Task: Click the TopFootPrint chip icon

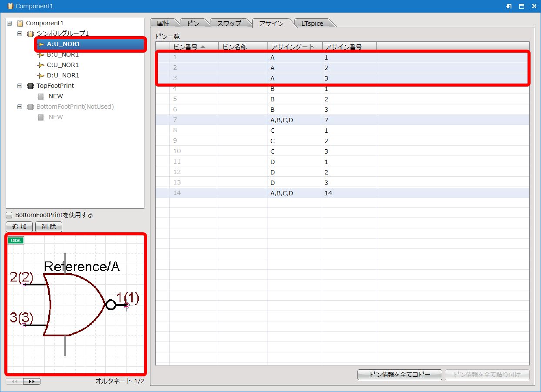Action: coord(30,86)
